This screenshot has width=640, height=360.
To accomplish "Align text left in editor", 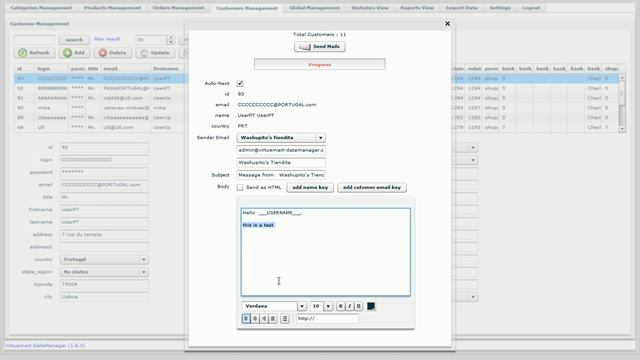I will click(246, 318).
